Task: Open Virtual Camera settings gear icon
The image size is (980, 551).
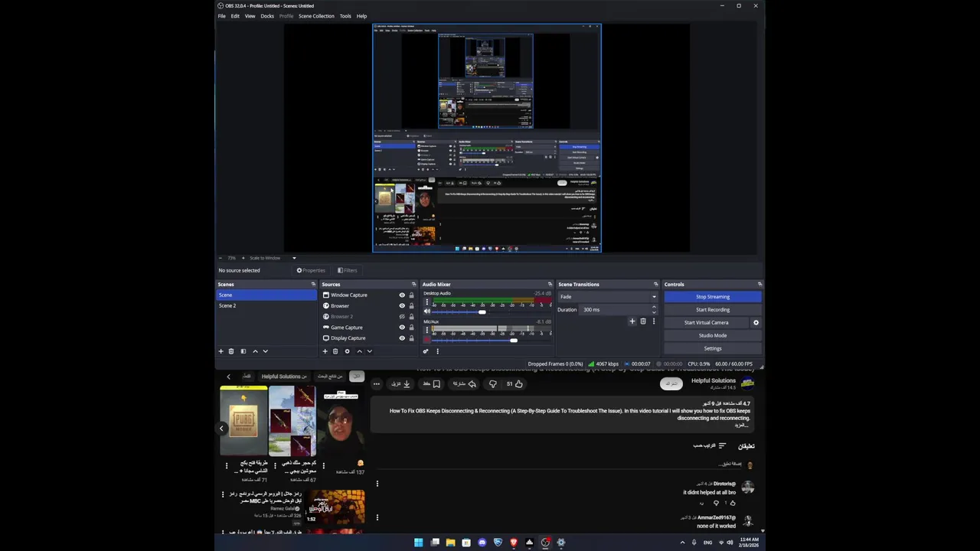Action: tap(756, 322)
